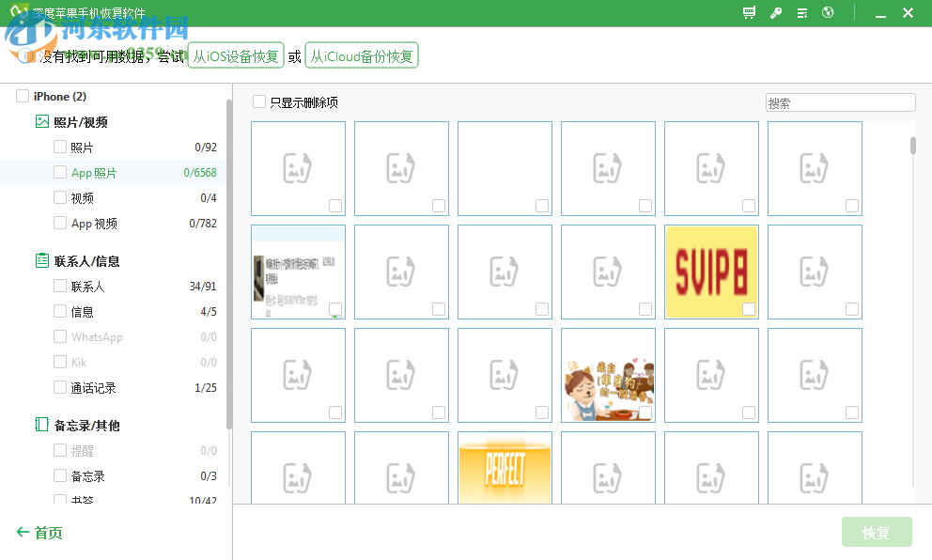Open the SVIP8 image thumbnail
Image resolution: width=932 pixels, height=560 pixels.
tap(711, 272)
